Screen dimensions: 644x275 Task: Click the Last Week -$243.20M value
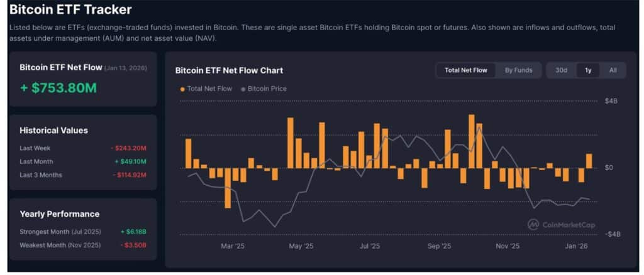coord(128,148)
